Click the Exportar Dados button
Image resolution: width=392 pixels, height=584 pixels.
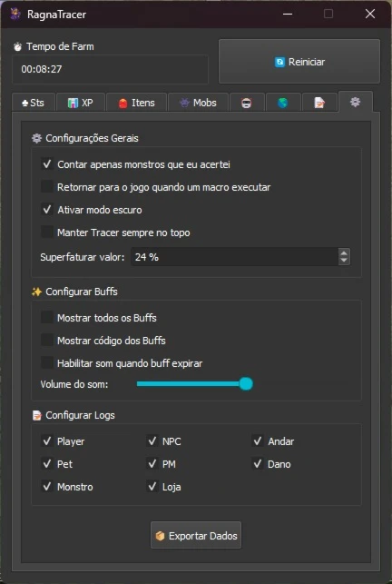196,536
